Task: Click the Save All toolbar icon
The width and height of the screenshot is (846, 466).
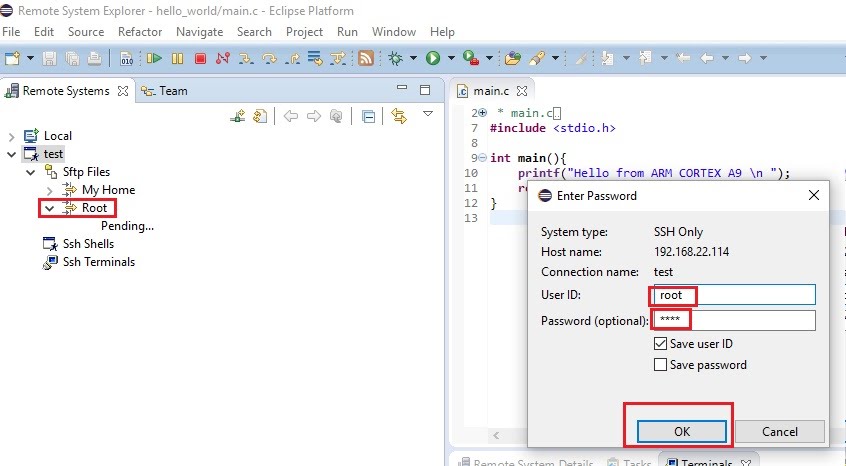Action: click(72, 58)
